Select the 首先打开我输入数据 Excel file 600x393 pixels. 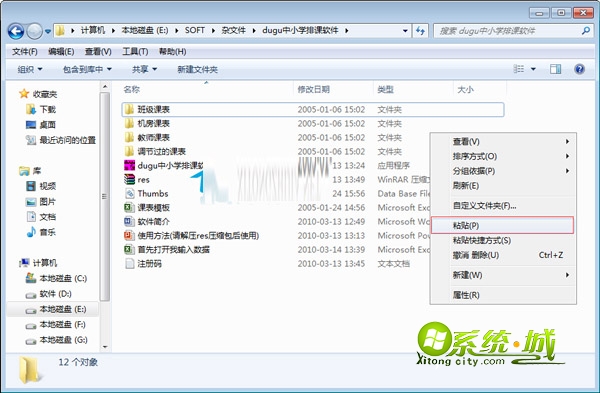pos(167,249)
